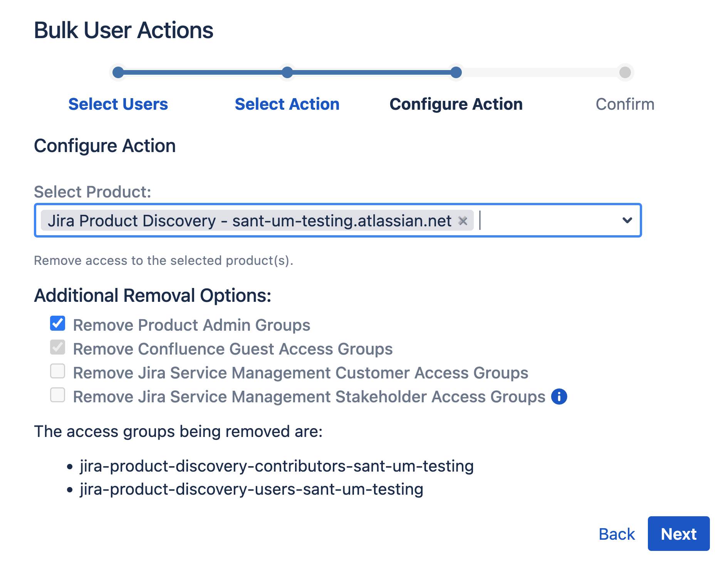Enable Remove Jira Service Management Customer Access Groups
This screenshot has height=569, width=728.
(57, 372)
